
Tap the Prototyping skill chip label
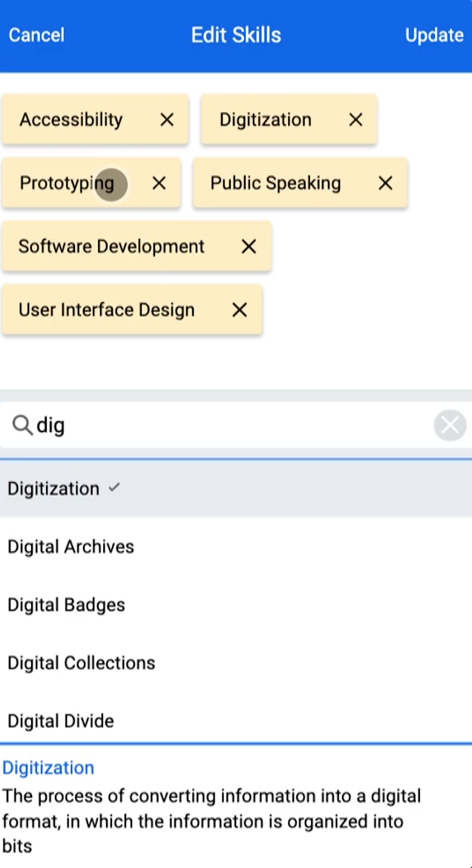pos(67,183)
